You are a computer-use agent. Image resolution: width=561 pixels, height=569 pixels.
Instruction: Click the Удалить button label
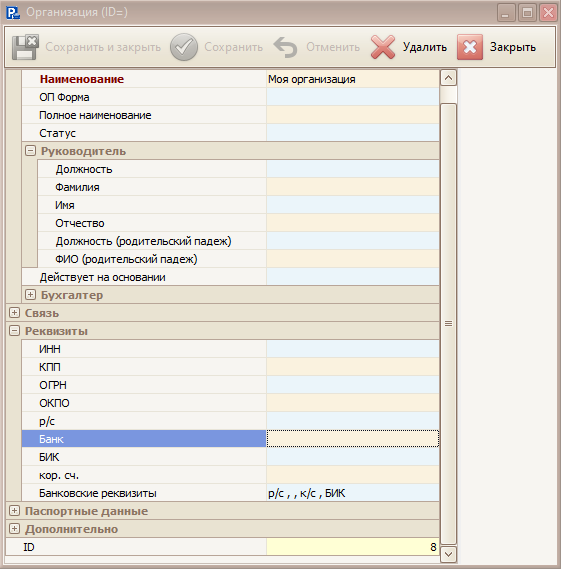pyautogui.click(x=425, y=47)
